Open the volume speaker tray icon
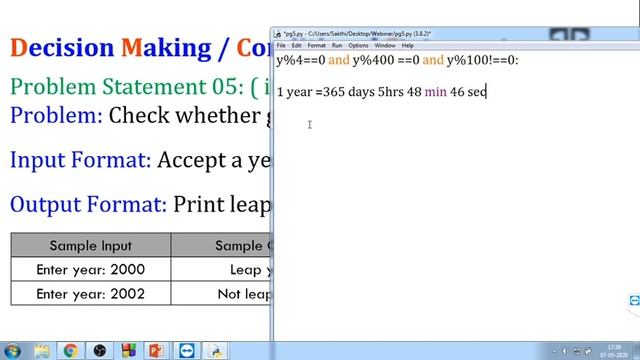 click(x=565, y=351)
